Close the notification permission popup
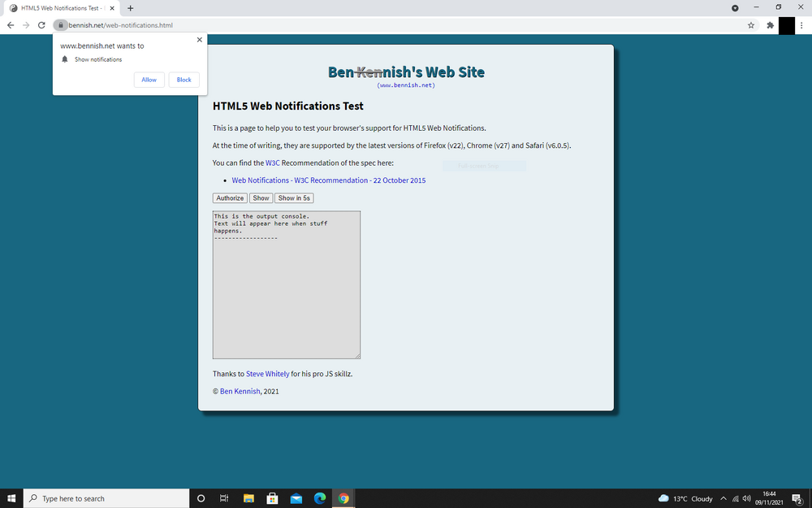 (x=200, y=40)
